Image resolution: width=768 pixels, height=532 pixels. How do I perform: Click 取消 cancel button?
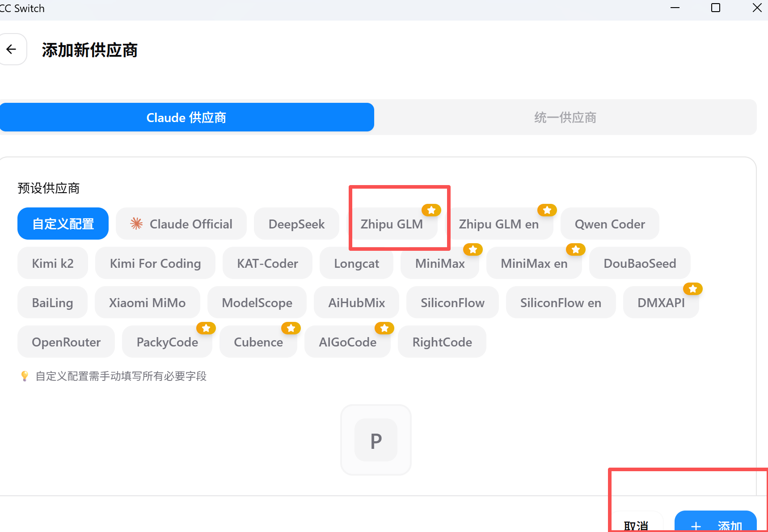(636, 523)
